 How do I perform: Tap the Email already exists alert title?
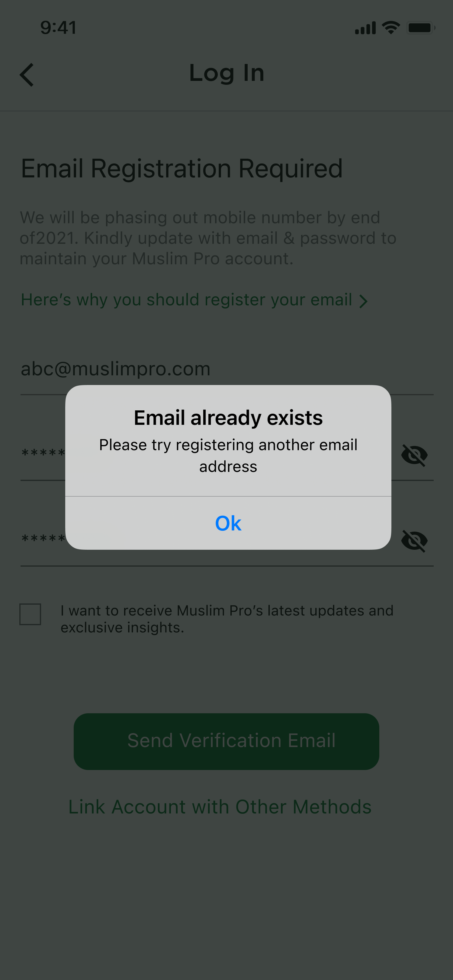pos(228,418)
